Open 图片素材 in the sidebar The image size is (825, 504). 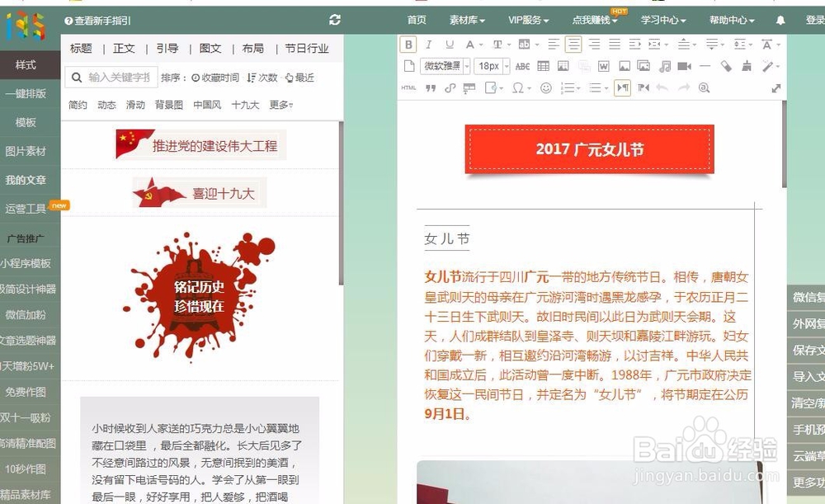pyautogui.click(x=26, y=151)
